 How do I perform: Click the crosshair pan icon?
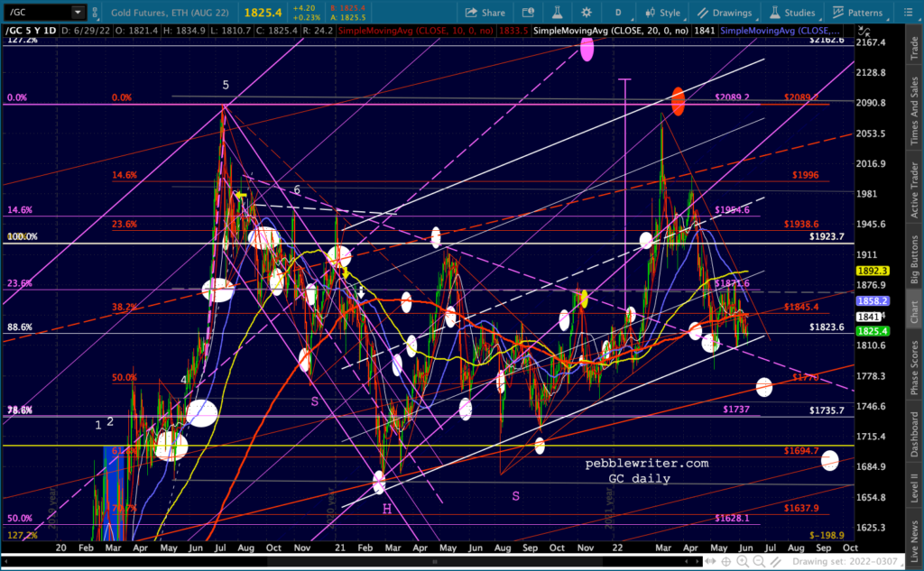[726, 562]
